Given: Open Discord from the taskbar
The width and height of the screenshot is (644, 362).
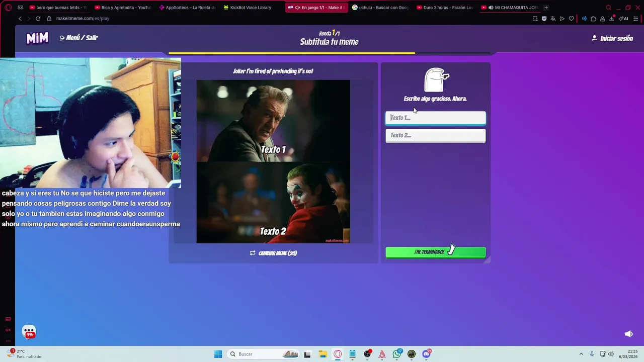Looking at the screenshot, I should (x=426, y=354).
